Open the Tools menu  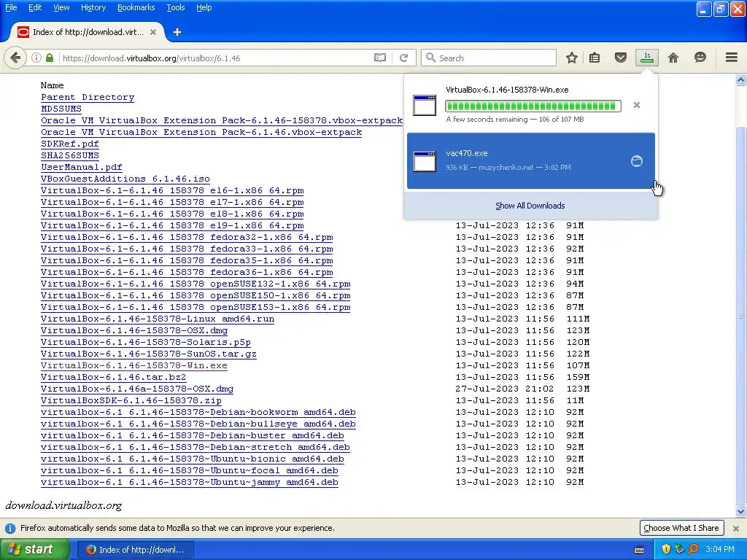(176, 7)
